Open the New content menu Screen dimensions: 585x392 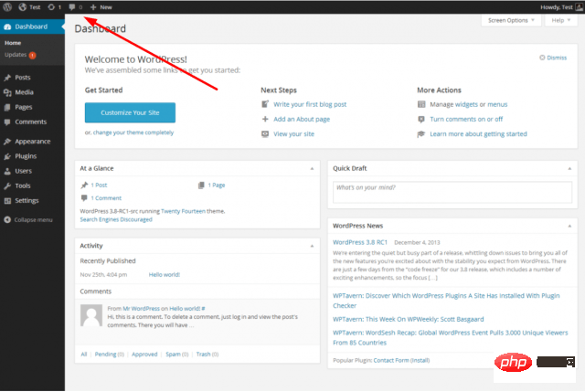pos(101,7)
